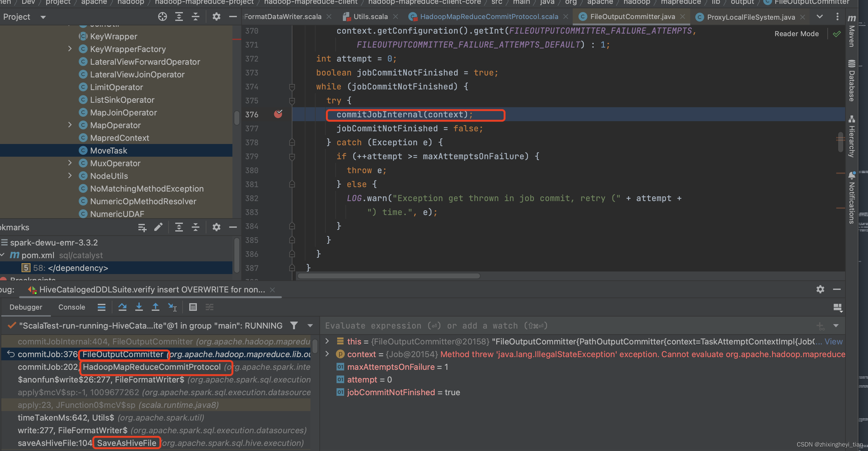The image size is (868, 451).
Task: Select spark-dewu-emr-3.3.2 bookmark list
Action: (54, 242)
